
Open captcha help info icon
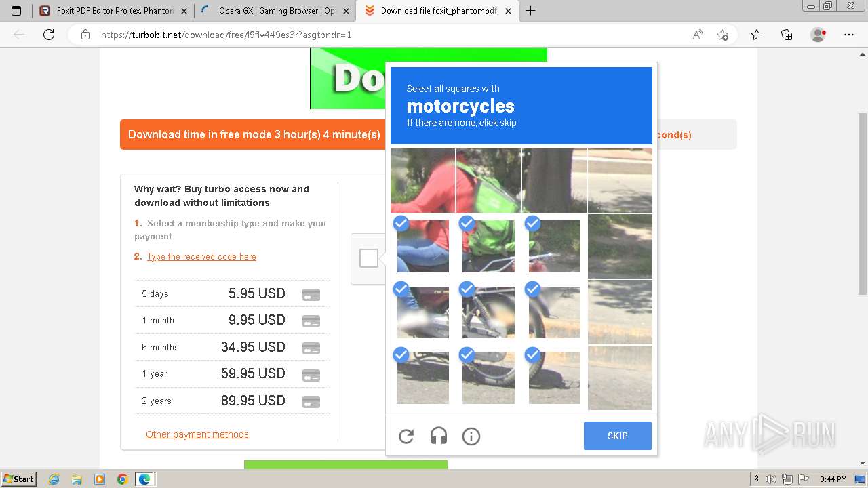(x=471, y=436)
